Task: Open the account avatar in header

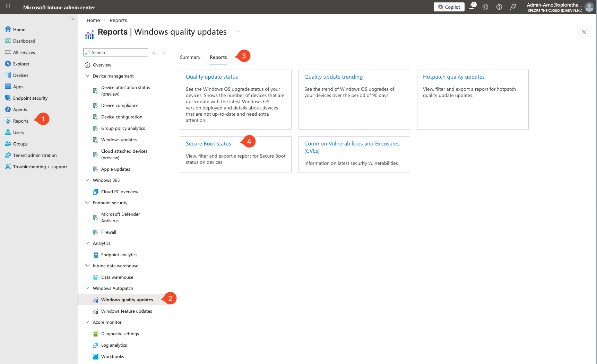Action: tap(589, 7)
